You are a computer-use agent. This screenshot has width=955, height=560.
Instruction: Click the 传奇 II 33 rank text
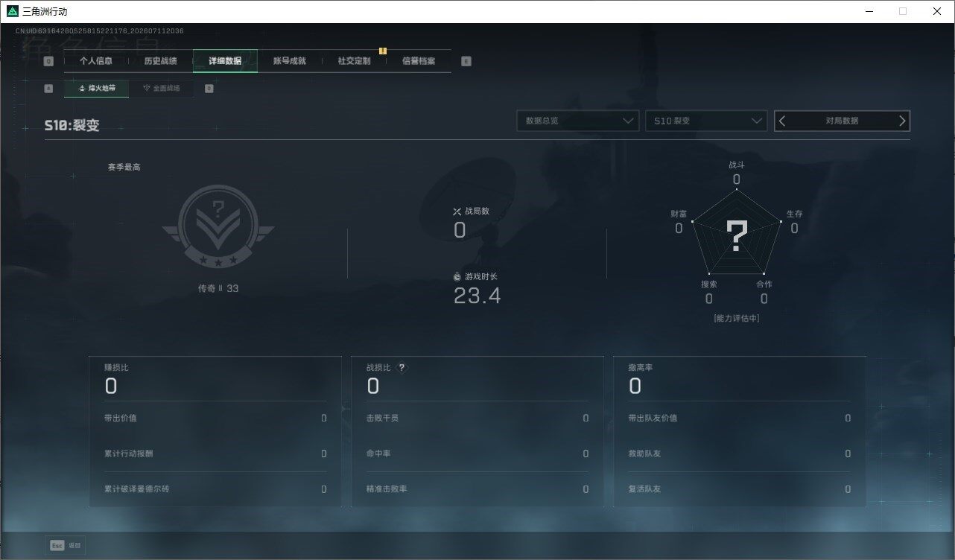tap(218, 288)
